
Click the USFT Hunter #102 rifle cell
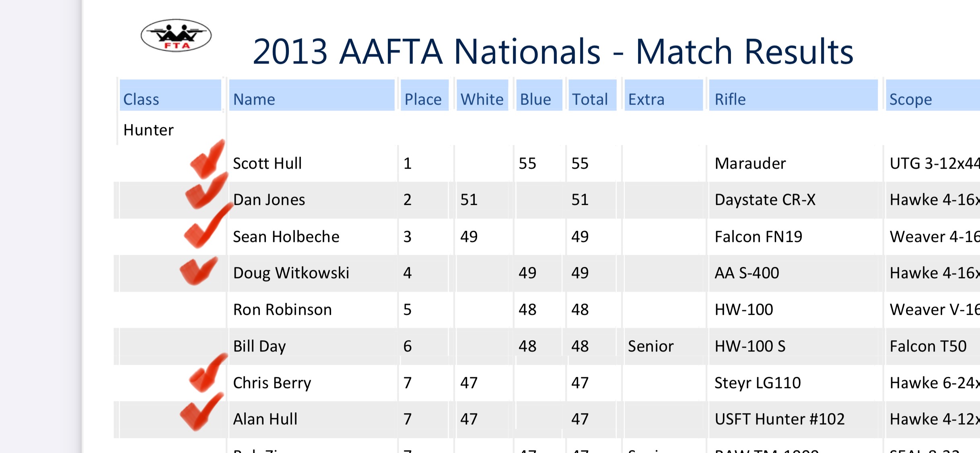pyautogui.click(x=779, y=419)
